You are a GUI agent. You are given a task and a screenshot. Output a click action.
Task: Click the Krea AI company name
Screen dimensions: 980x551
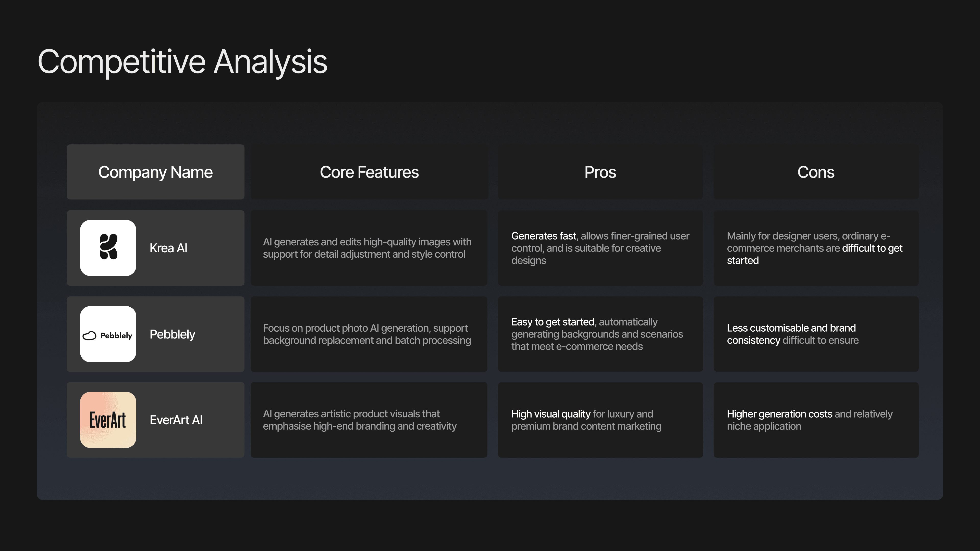[x=168, y=248]
